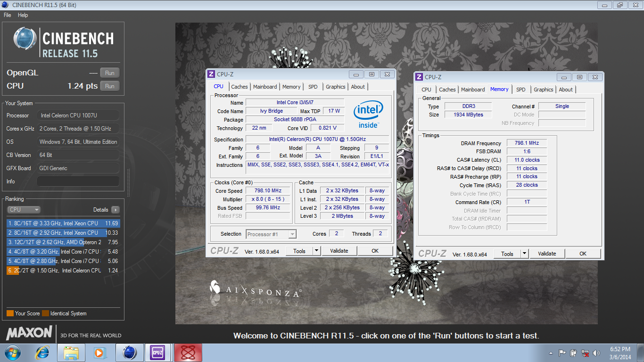Click Validate in Memory CPU-Z window

pyautogui.click(x=547, y=254)
